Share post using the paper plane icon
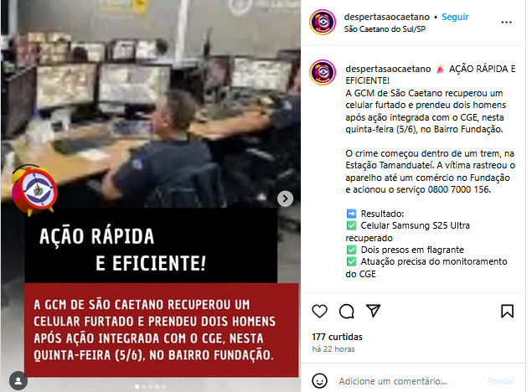 point(373,311)
